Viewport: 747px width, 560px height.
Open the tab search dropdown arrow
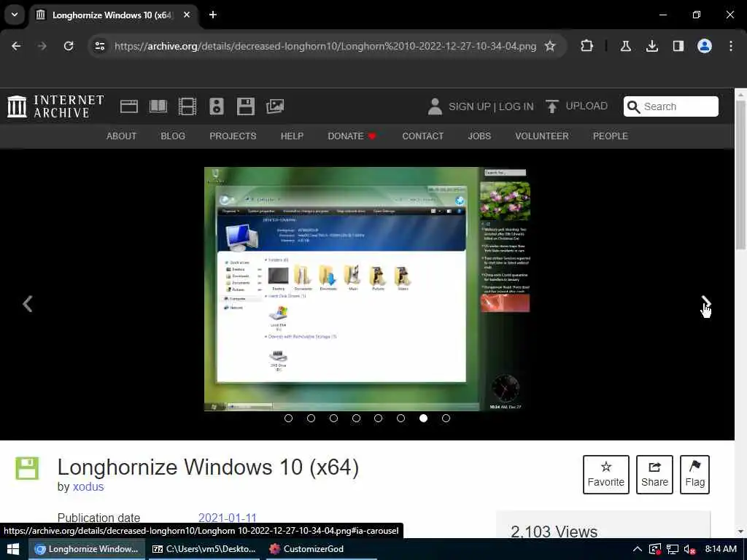point(15,15)
